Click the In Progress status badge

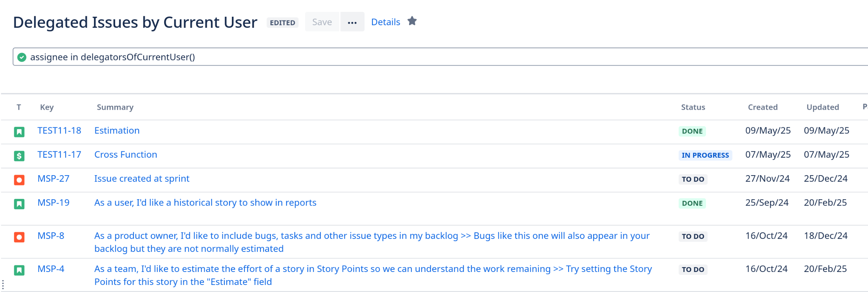[x=705, y=155]
